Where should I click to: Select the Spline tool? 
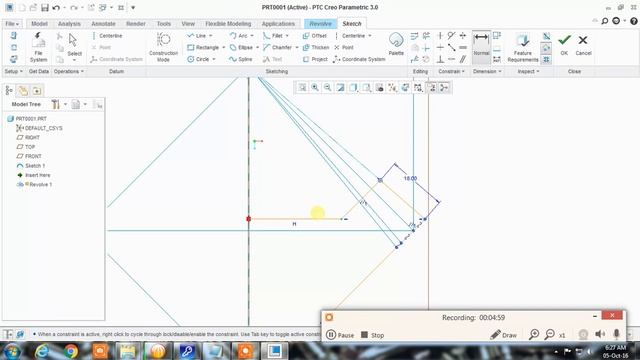(x=241, y=59)
